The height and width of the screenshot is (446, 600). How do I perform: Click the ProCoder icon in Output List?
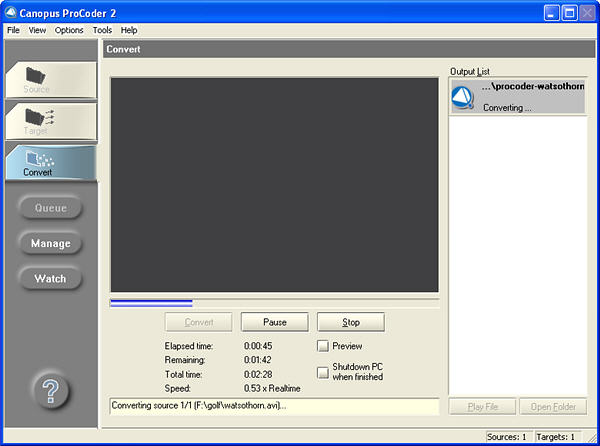coord(463,98)
